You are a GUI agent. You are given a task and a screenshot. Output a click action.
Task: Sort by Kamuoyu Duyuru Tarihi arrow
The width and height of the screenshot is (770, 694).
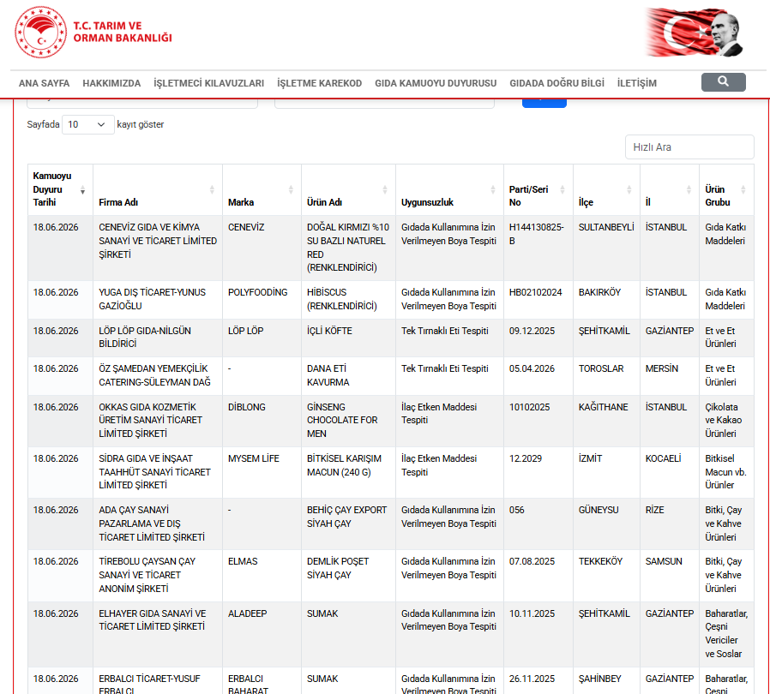[82, 190]
